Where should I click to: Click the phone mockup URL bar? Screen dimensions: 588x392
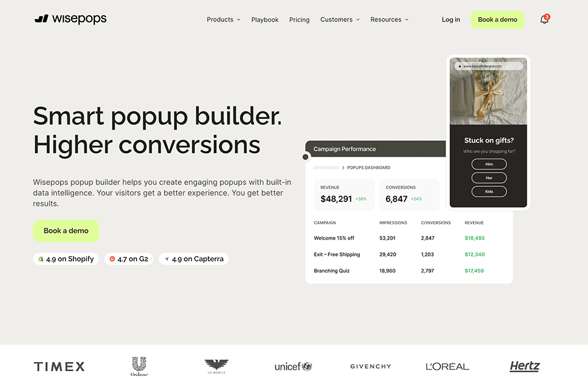pos(489,66)
